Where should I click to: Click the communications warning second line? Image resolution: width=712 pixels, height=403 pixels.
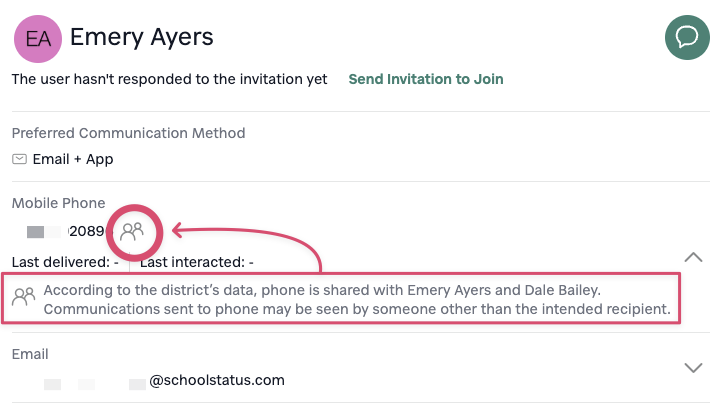tap(357, 309)
